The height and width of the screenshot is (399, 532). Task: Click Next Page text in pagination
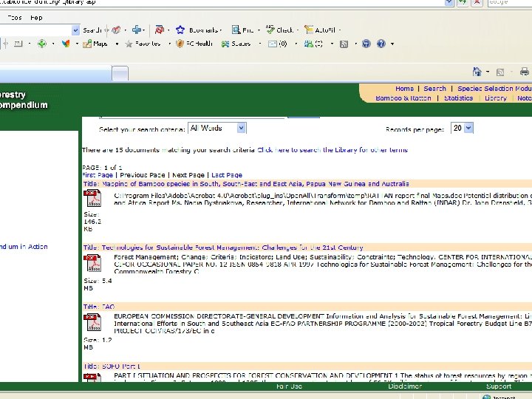[188, 175]
